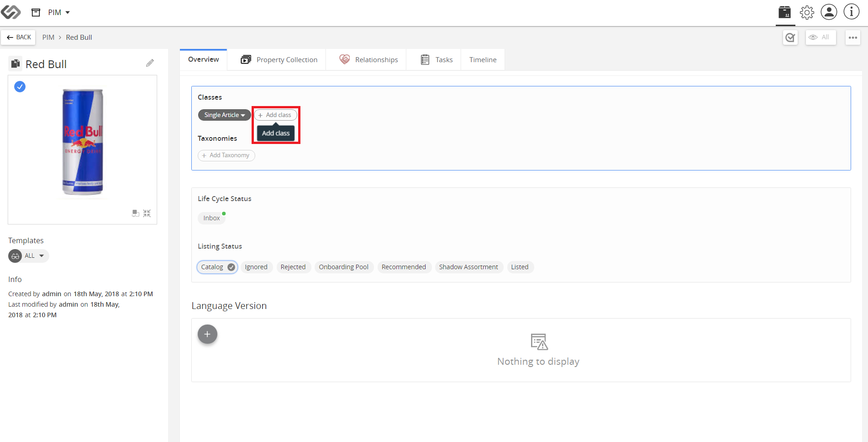Open the Timeline tab
The width and height of the screenshot is (868, 442).
pos(483,60)
